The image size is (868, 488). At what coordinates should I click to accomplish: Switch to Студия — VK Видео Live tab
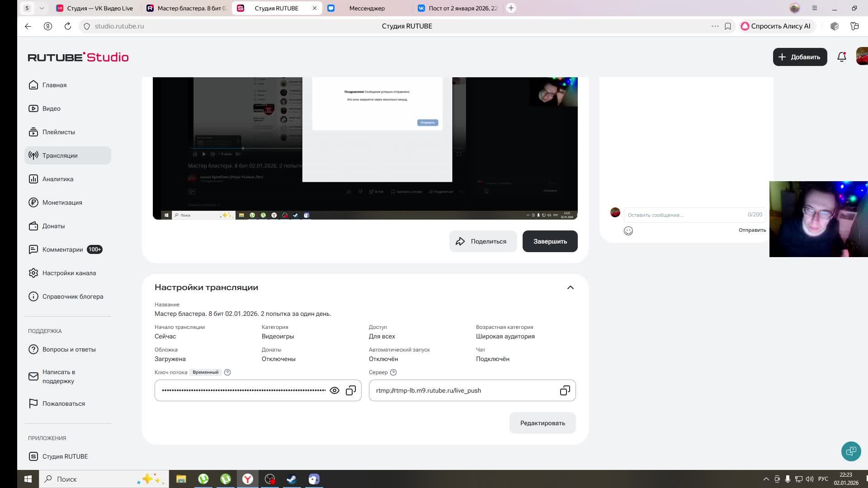click(99, 8)
